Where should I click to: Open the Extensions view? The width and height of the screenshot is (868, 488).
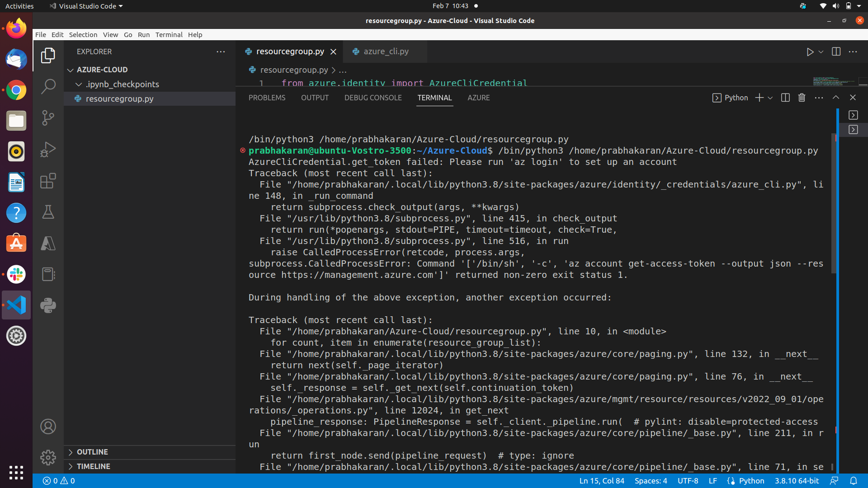[48, 181]
